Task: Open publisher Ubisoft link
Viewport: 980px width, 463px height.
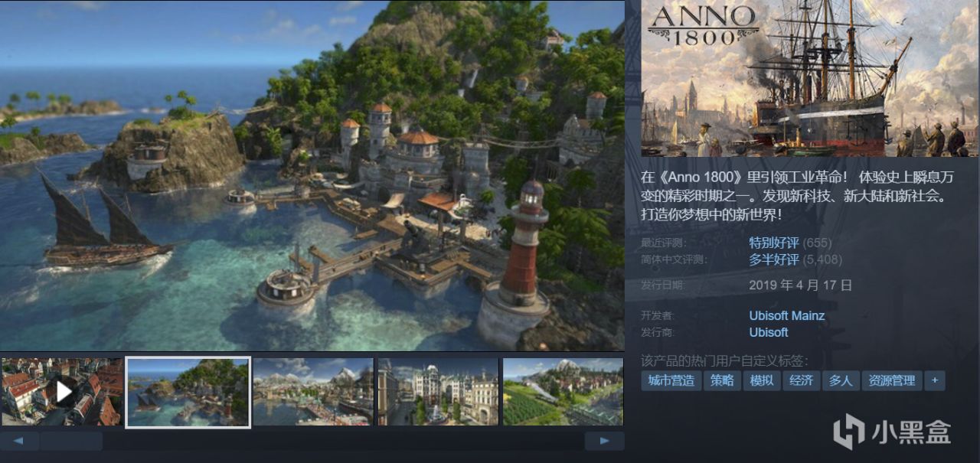Action: [x=769, y=332]
